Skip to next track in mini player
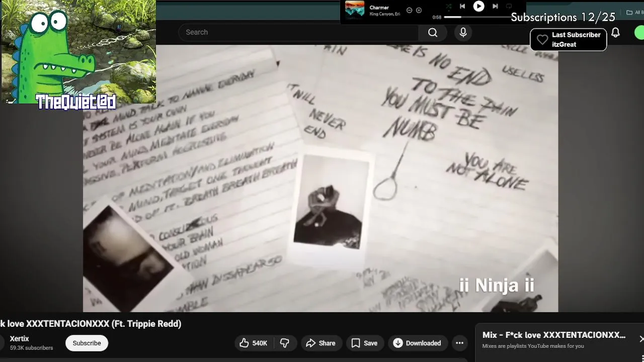The height and width of the screenshot is (362, 644). coord(495,7)
